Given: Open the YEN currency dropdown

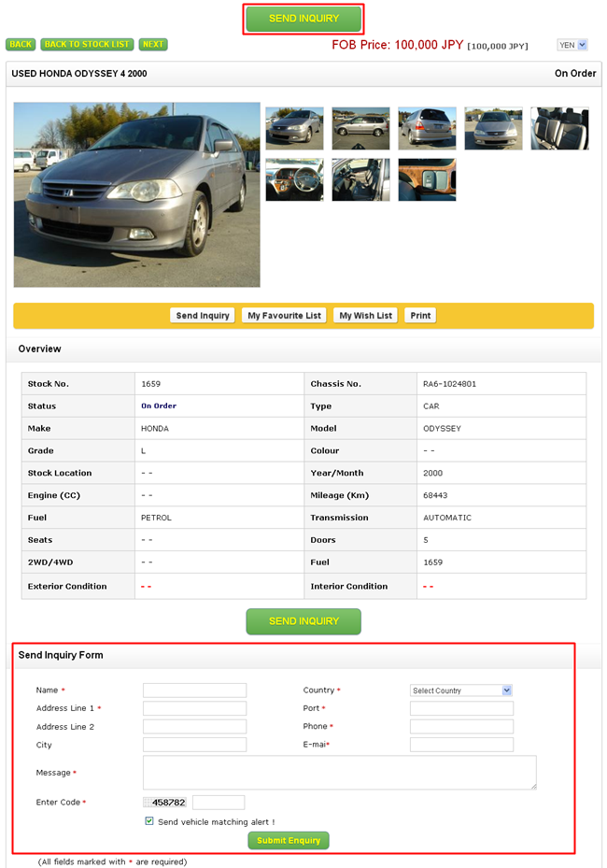Looking at the screenshot, I should point(572,45).
